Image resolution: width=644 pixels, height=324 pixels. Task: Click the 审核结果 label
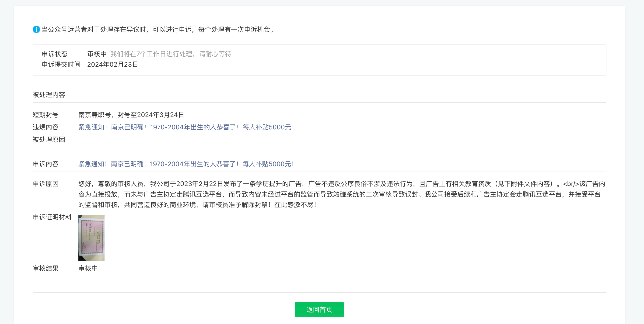tap(45, 268)
